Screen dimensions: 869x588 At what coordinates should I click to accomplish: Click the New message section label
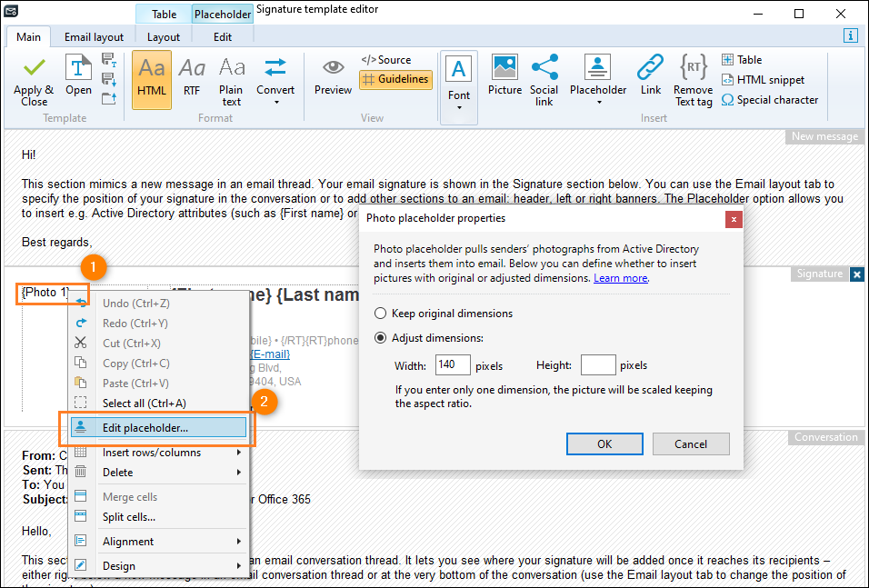pos(824,137)
